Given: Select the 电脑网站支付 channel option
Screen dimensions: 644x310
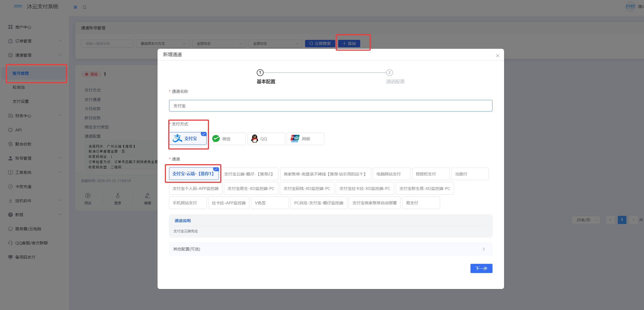Looking at the screenshot, I should [x=391, y=174].
